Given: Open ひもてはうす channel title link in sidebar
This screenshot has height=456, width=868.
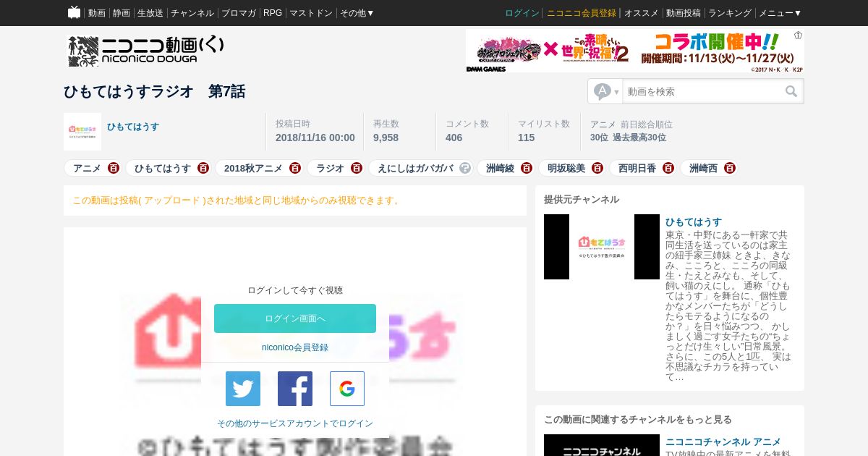Looking at the screenshot, I should 694,222.
